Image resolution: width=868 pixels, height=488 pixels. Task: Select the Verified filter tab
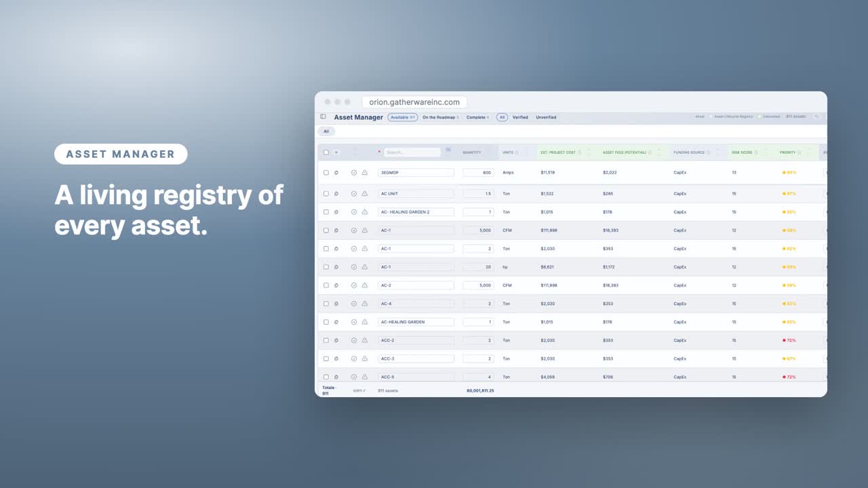(520, 117)
